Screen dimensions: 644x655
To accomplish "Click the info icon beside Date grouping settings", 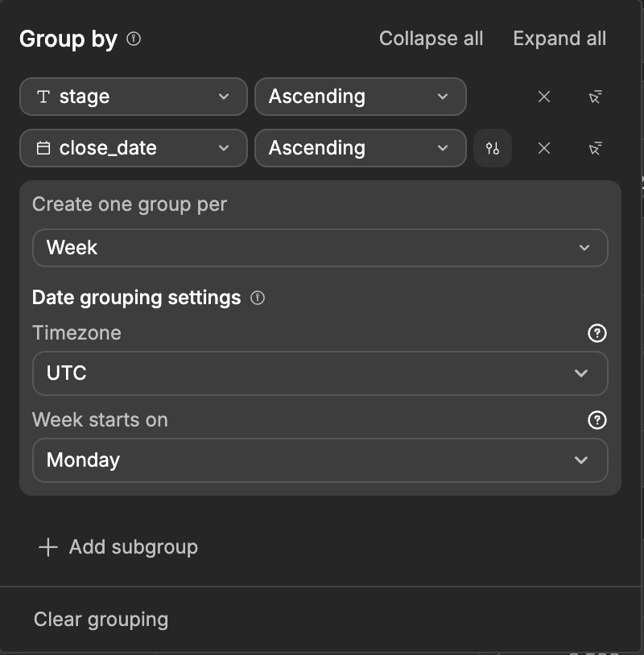I will pyautogui.click(x=258, y=298).
